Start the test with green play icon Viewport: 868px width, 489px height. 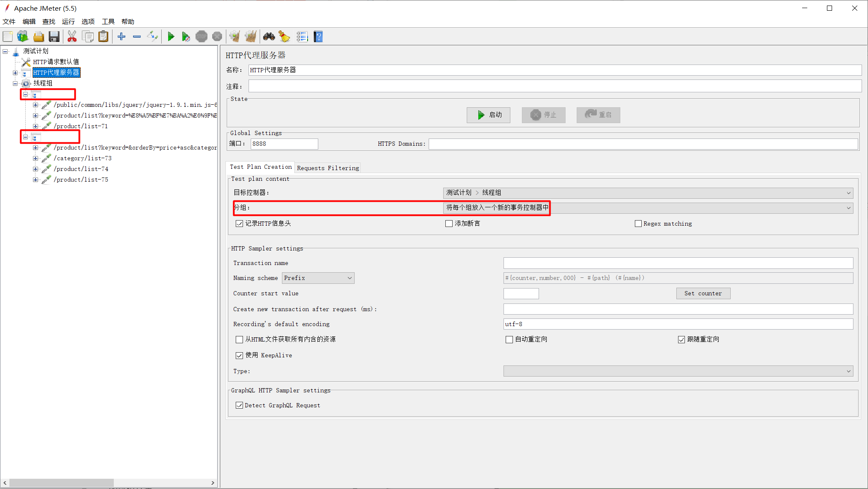(x=171, y=37)
